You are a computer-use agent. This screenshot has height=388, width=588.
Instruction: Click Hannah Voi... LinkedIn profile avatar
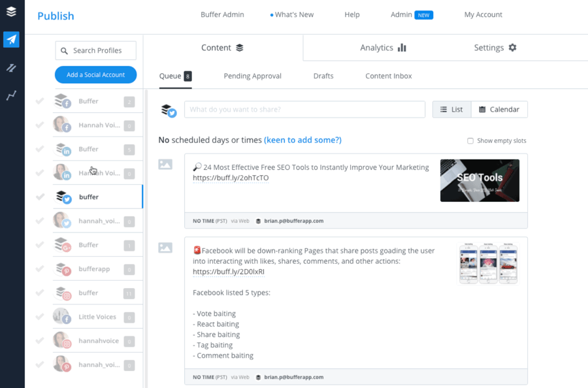62,173
